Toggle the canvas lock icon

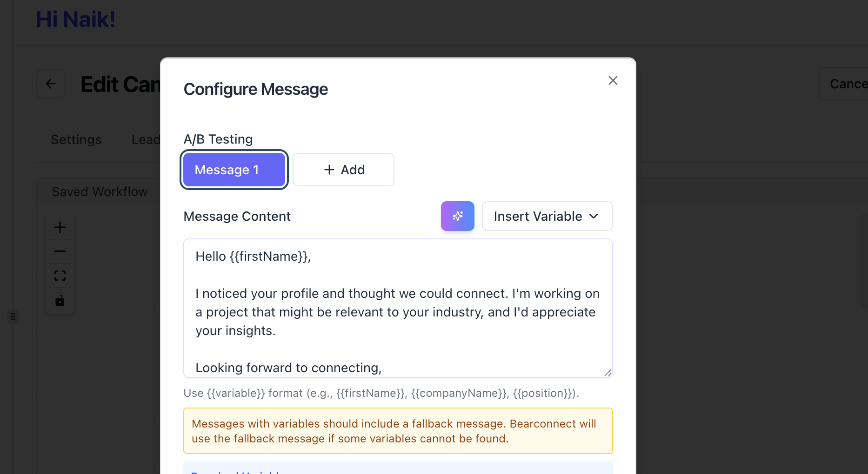(x=60, y=301)
